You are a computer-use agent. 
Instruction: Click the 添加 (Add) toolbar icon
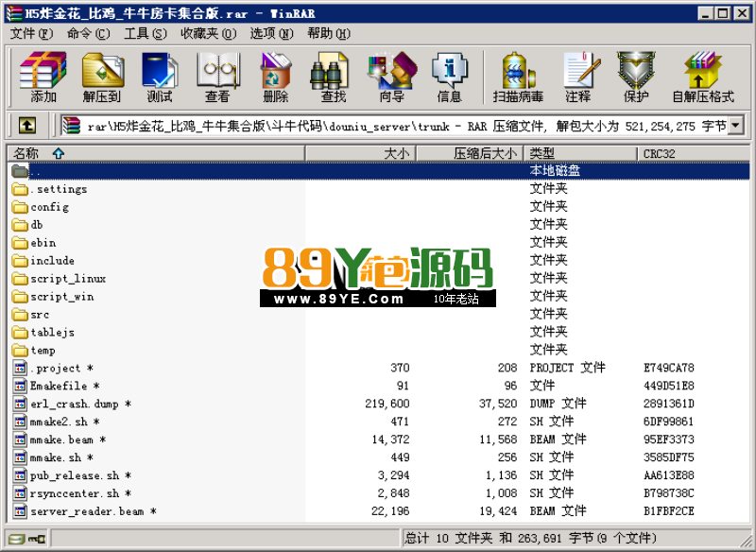tap(43, 77)
